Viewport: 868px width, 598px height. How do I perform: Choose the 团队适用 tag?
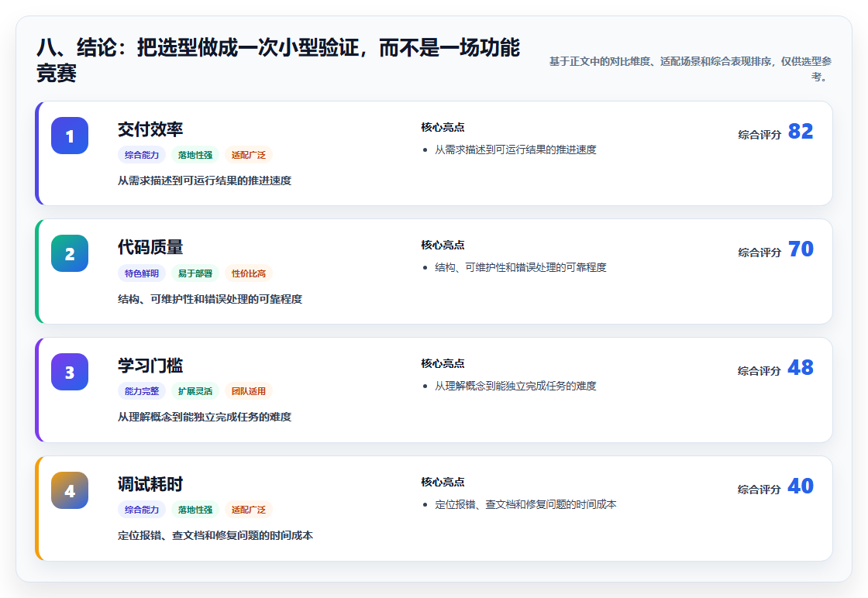(249, 391)
